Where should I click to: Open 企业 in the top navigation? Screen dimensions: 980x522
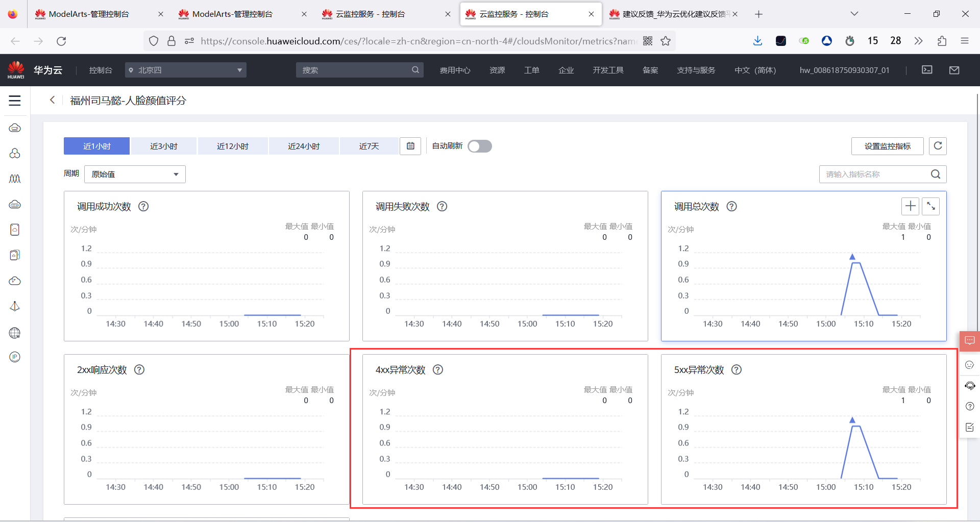click(x=566, y=70)
